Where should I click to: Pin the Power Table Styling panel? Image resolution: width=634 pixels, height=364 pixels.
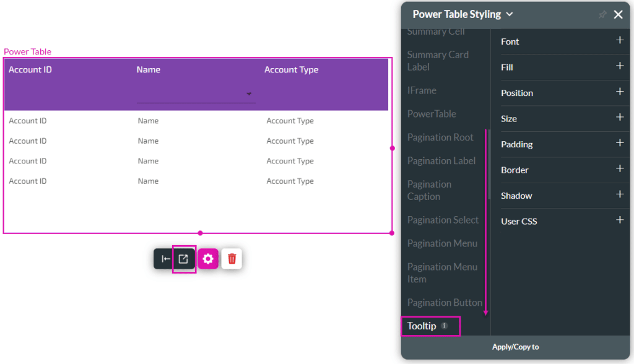[602, 15]
